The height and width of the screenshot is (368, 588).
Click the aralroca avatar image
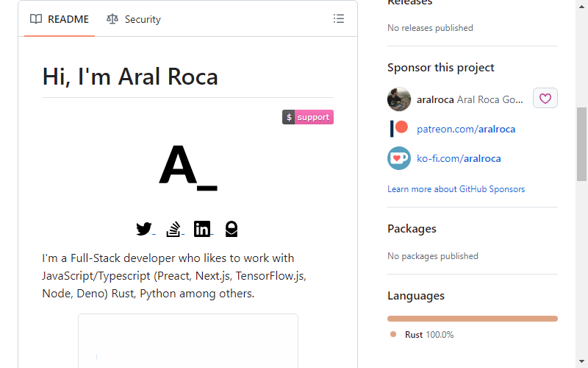399,99
